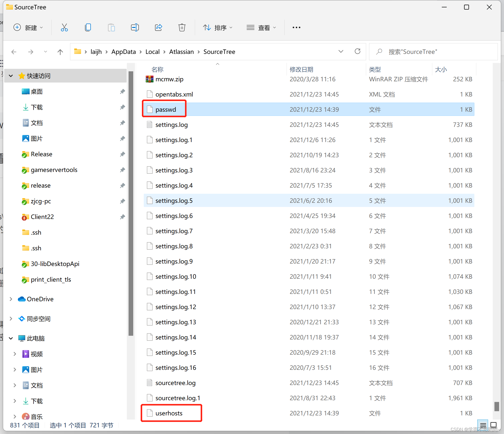Go back to previous folder
Screen dimensions: 504x434
(x=14, y=52)
